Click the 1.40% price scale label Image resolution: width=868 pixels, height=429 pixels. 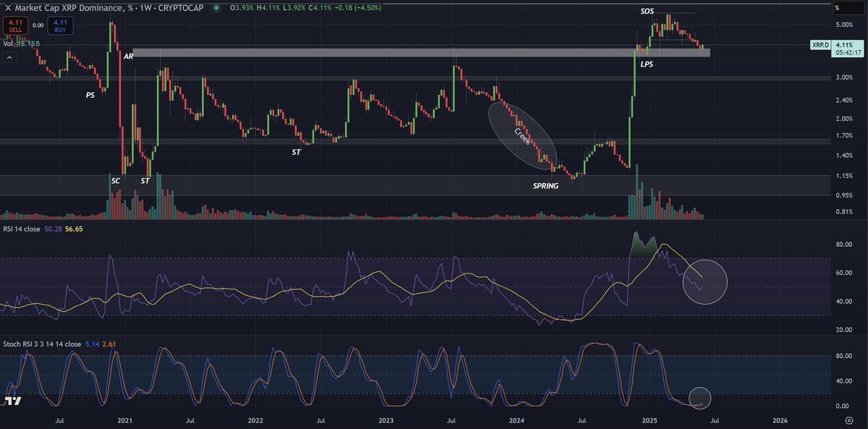[x=845, y=156]
